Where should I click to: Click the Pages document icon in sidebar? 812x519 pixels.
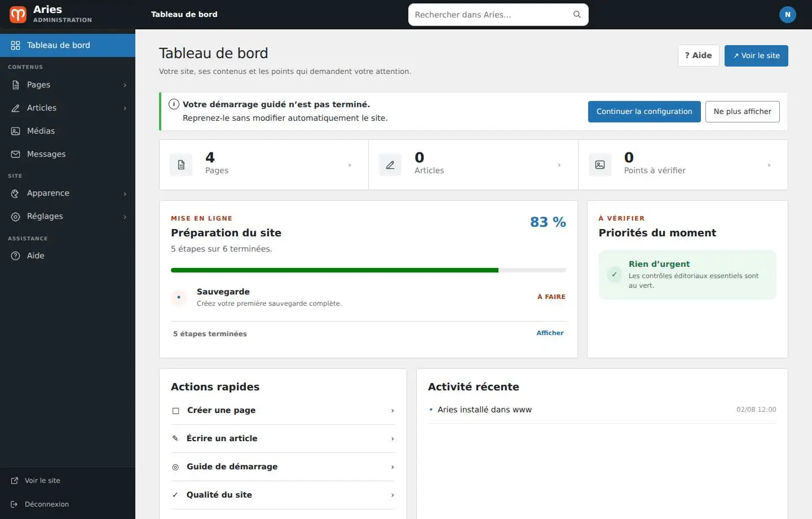click(x=16, y=85)
